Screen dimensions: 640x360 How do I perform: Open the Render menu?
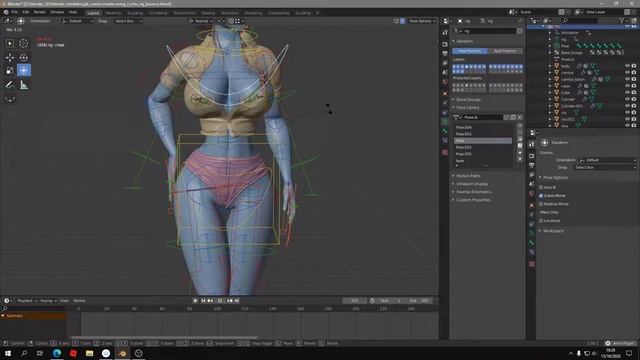pyautogui.click(x=40, y=12)
